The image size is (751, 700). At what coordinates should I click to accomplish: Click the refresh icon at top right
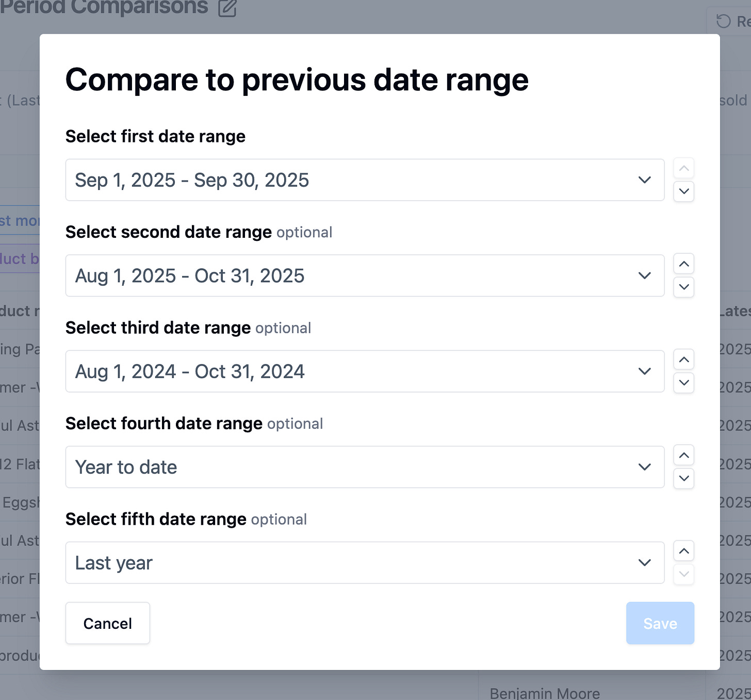tap(724, 21)
